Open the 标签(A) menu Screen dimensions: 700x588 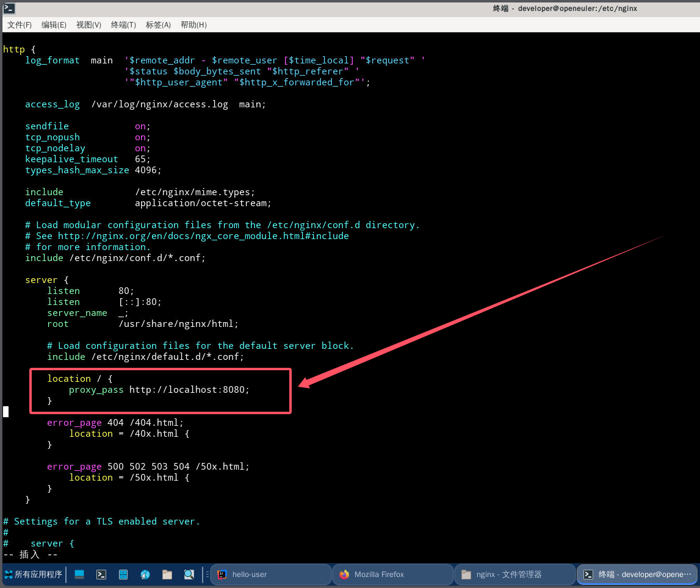click(158, 25)
